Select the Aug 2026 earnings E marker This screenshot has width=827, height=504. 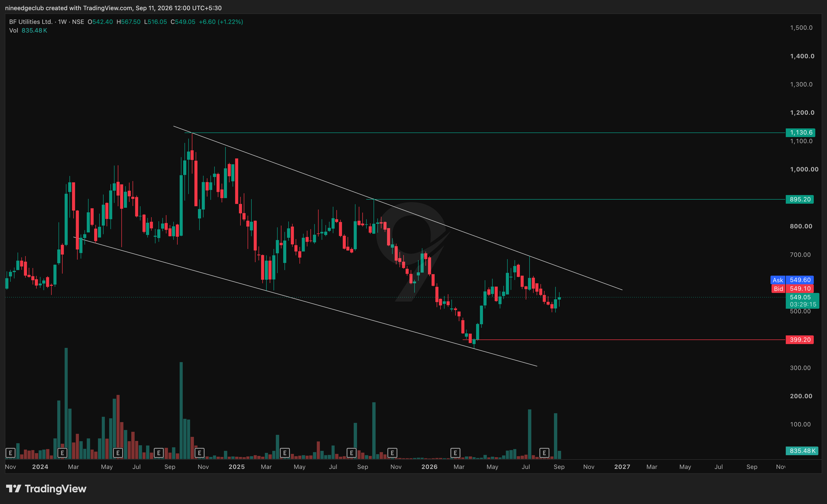click(544, 453)
